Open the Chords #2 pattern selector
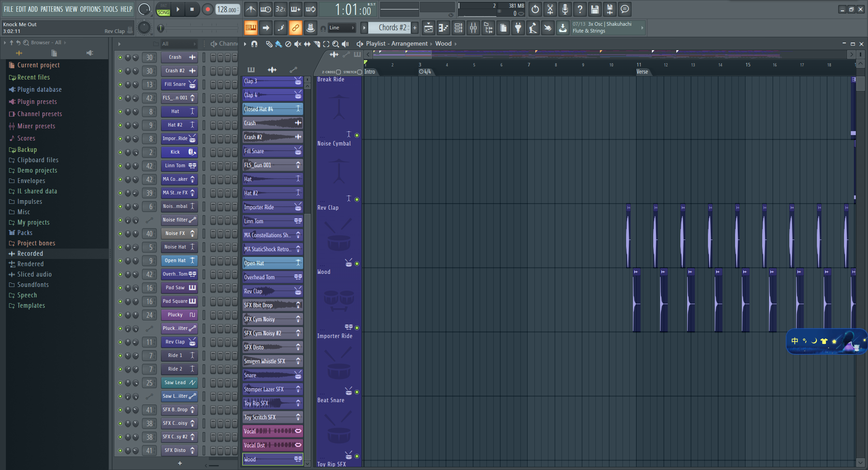The image size is (868, 470). tap(392, 28)
